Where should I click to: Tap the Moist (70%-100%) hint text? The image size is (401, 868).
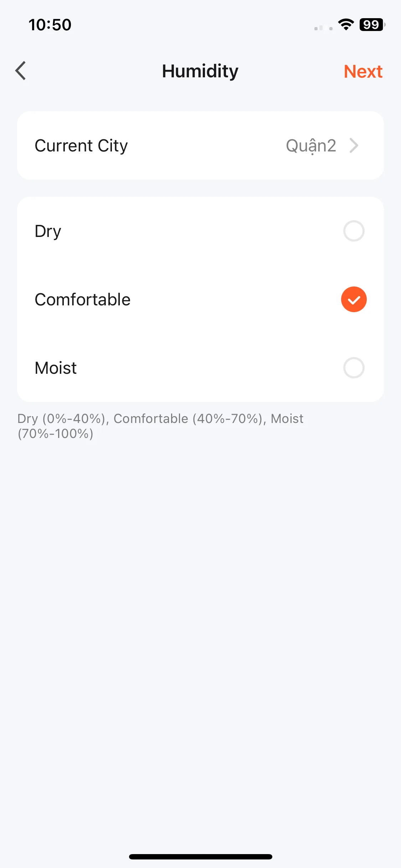coord(160,426)
